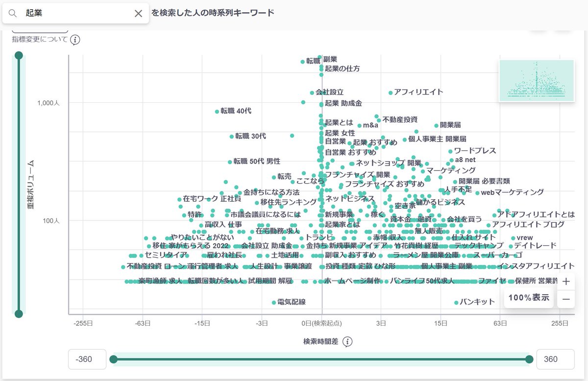Open the minimap overview thumbnail
Image resolution: width=588 pixels, height=381 pixels.
[537, 80]
